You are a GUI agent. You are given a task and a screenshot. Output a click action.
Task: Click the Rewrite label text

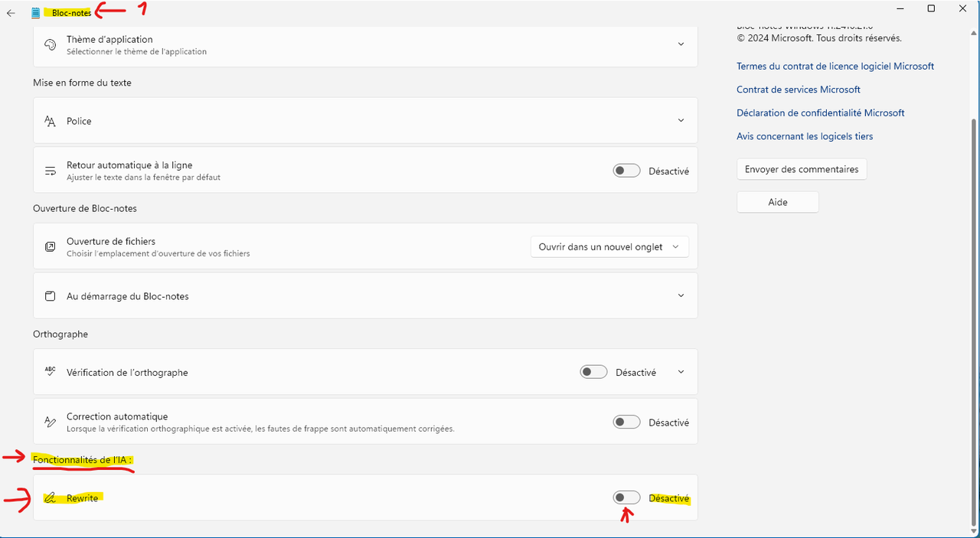coord(82,498)
